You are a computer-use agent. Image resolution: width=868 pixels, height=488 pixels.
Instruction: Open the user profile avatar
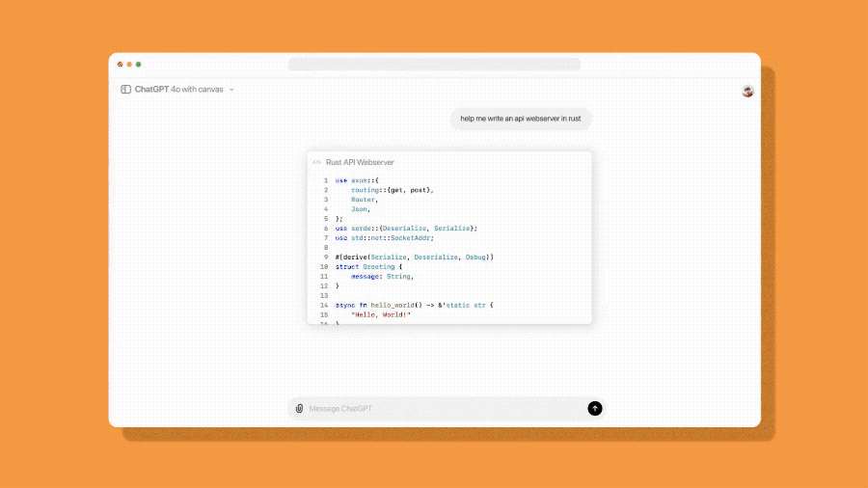[747, 91]
